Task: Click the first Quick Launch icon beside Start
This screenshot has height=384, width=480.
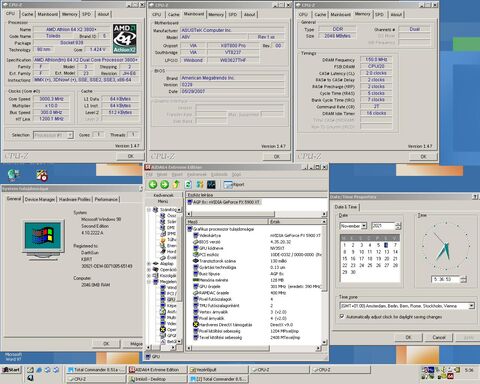Action: [30, 370]
